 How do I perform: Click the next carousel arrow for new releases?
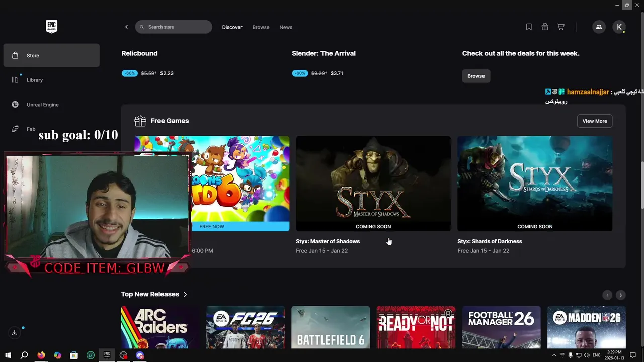pyautogui.click(x=621, y=295)
